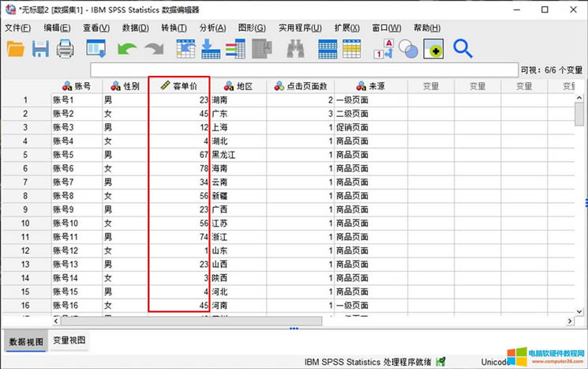
Task: Click the green Undo arrow
Action: [x=126, y=49]
